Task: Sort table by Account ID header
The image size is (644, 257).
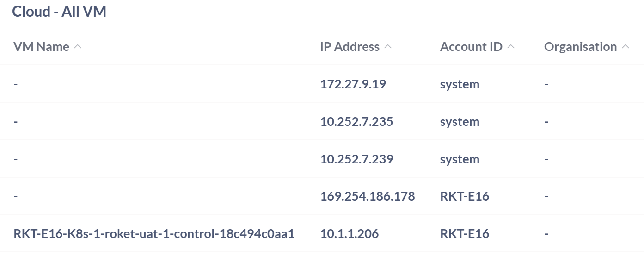Action: tap(471, 47)
